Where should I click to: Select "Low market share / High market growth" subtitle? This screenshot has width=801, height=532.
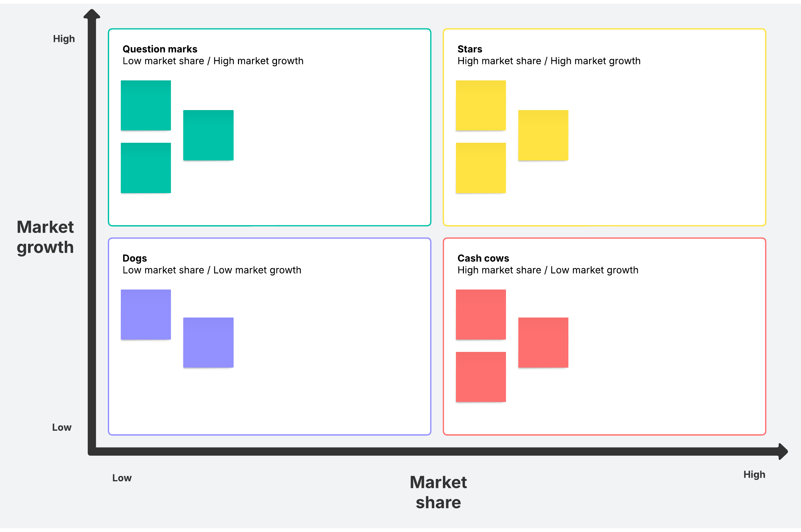tap(213, 61)
